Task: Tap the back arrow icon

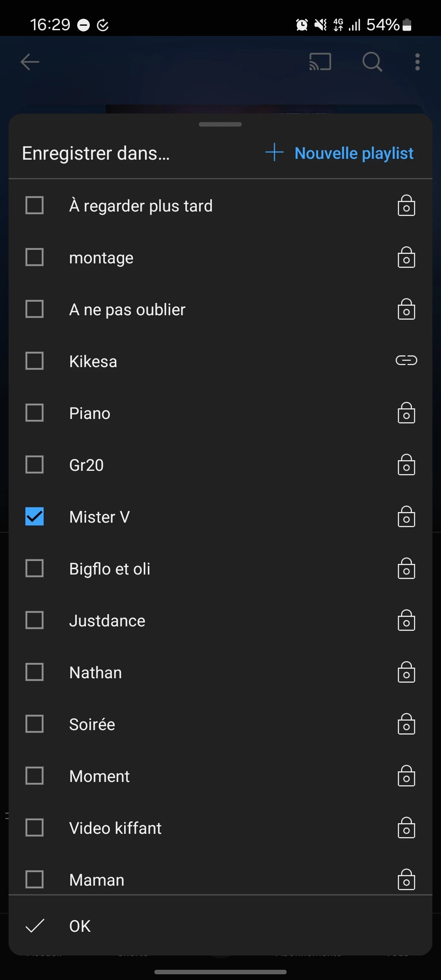Action: [x=30, y=62]
